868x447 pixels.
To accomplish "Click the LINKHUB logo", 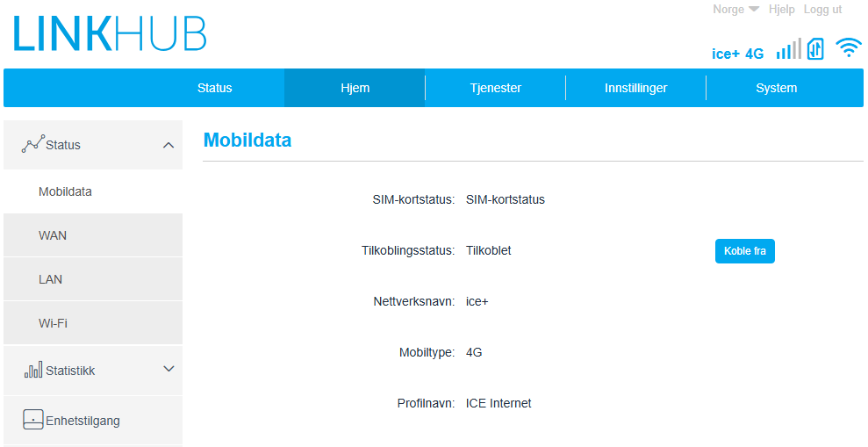I will 111,33.
